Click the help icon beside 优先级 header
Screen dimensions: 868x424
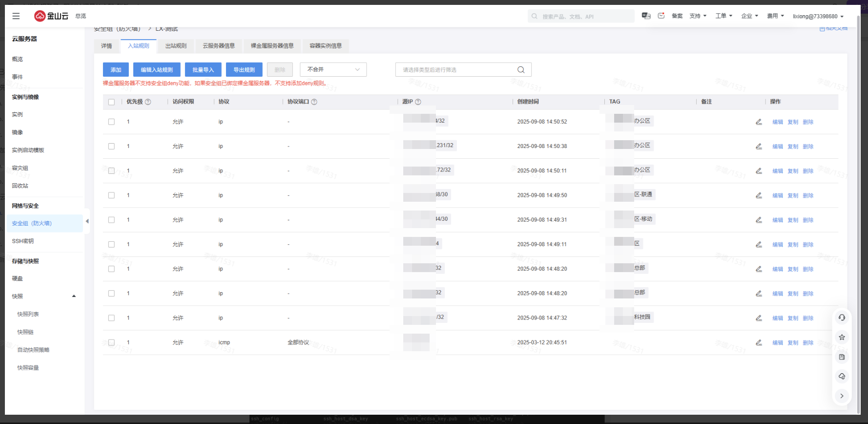click(148, 102)
